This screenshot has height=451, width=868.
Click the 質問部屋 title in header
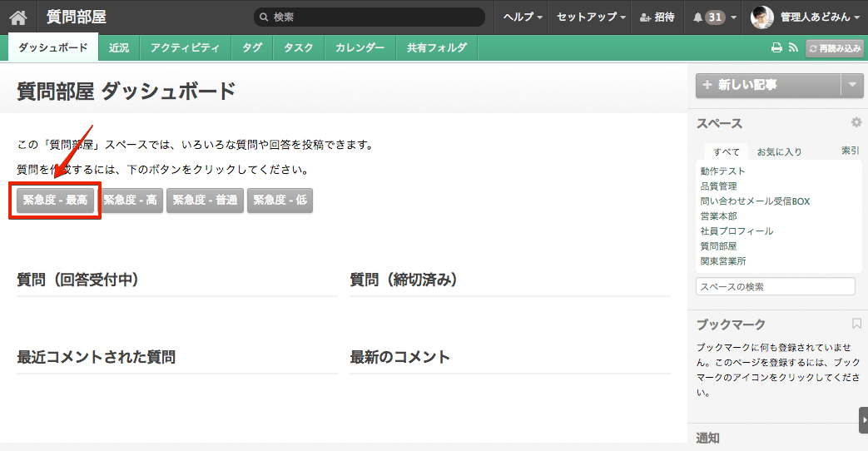[77, 17]
